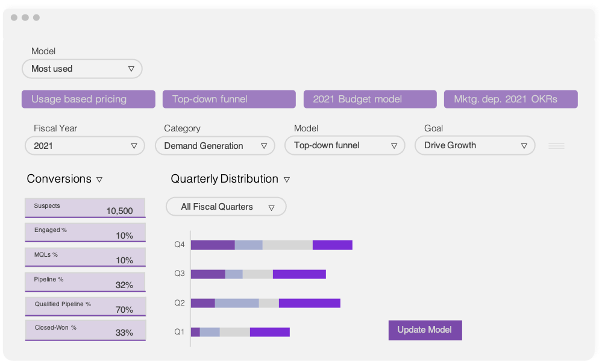The width and height of the screenshot is (602, 364).
Task: Select the 2021 Budget model tab
Action: point(370,99)
